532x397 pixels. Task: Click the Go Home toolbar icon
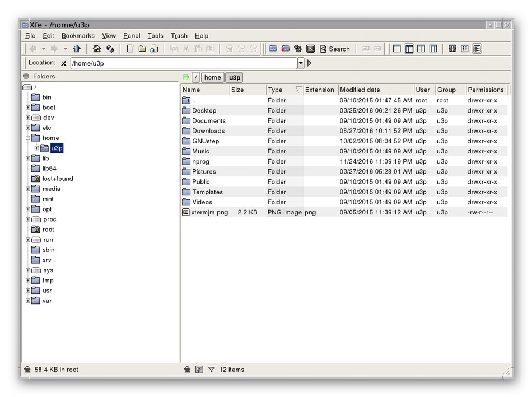tap(97, 49)
